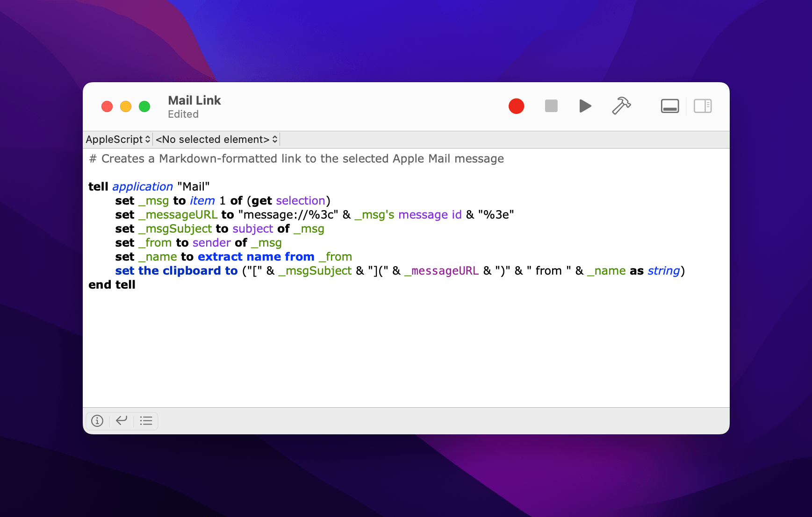The height and width of the screenshot is (517, 812).
Task: Open the AppleScript language dropdown
Action: 118,139
